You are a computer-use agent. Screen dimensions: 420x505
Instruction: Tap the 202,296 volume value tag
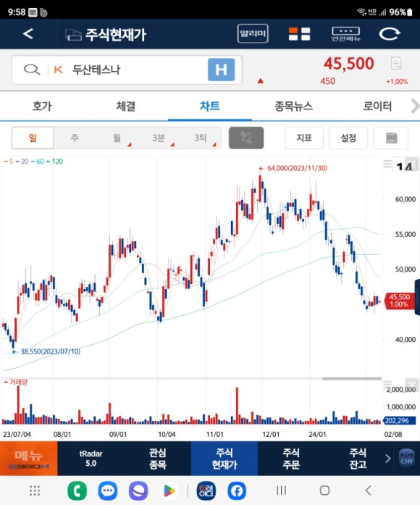399,421
